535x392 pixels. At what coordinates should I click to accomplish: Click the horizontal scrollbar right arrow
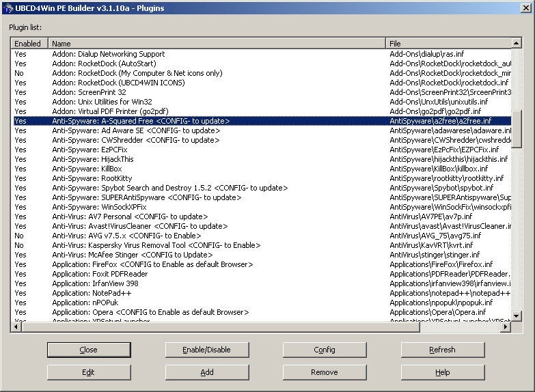point(506,327)
